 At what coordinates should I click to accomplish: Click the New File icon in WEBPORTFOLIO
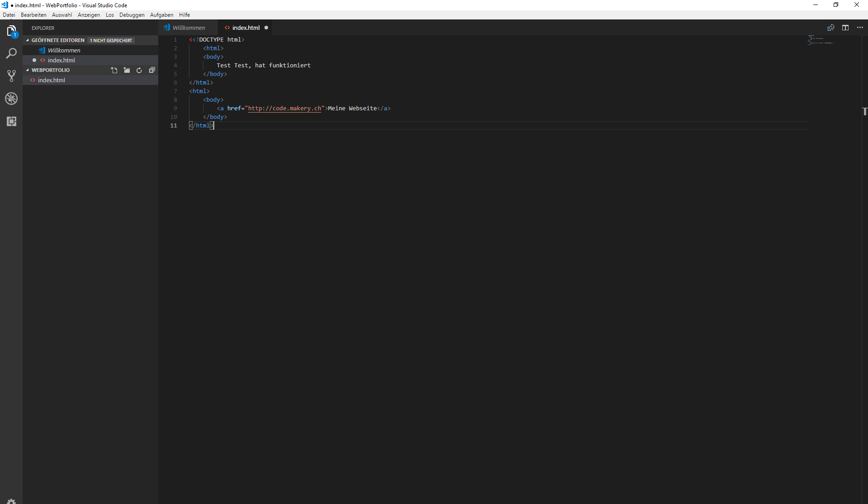coord(114,70)
